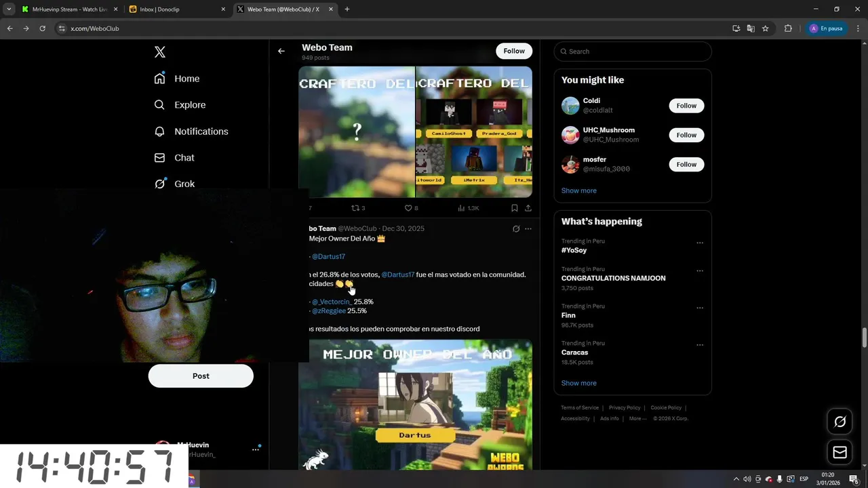Screen dimensions: 868x488
Task: Repost the Craftero del año post
Action: (x=358, y=208)
